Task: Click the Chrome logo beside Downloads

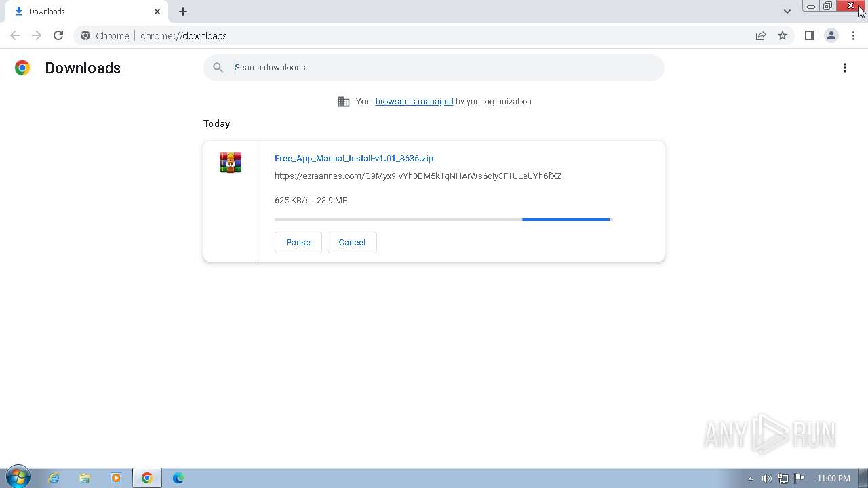Action: [22, 68]
